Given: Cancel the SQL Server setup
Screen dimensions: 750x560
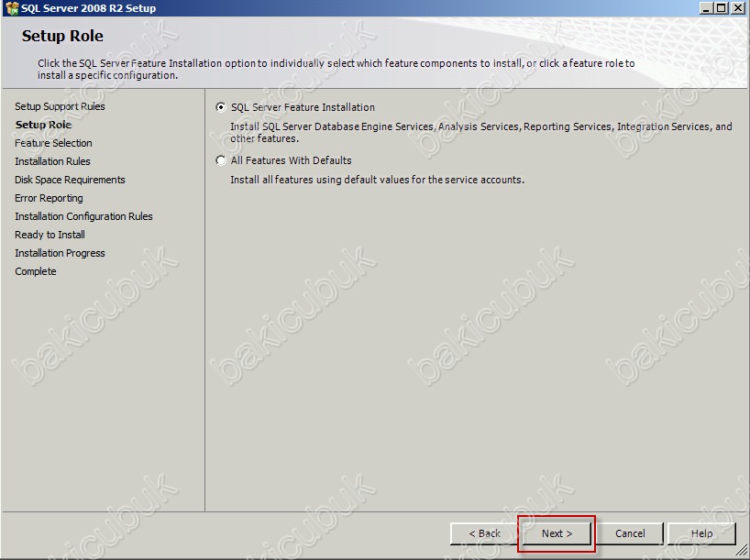Looking at the screenshot, I should [630, 533].
